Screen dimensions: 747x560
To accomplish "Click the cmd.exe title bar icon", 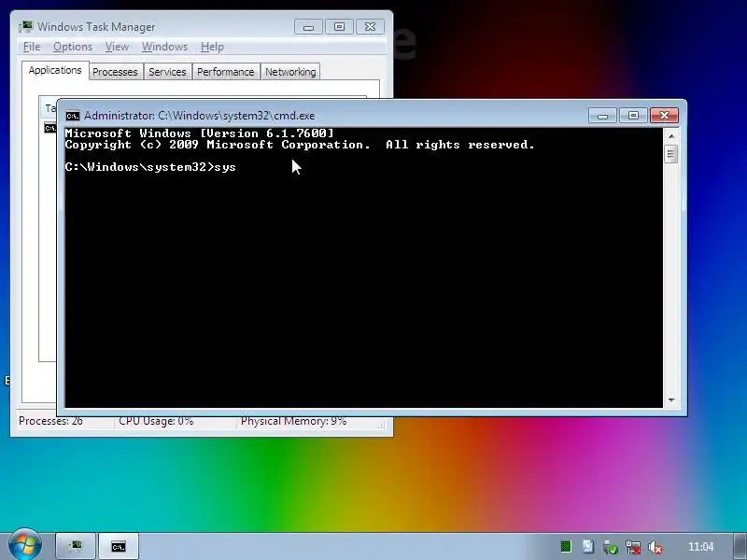I will point(73,116).
